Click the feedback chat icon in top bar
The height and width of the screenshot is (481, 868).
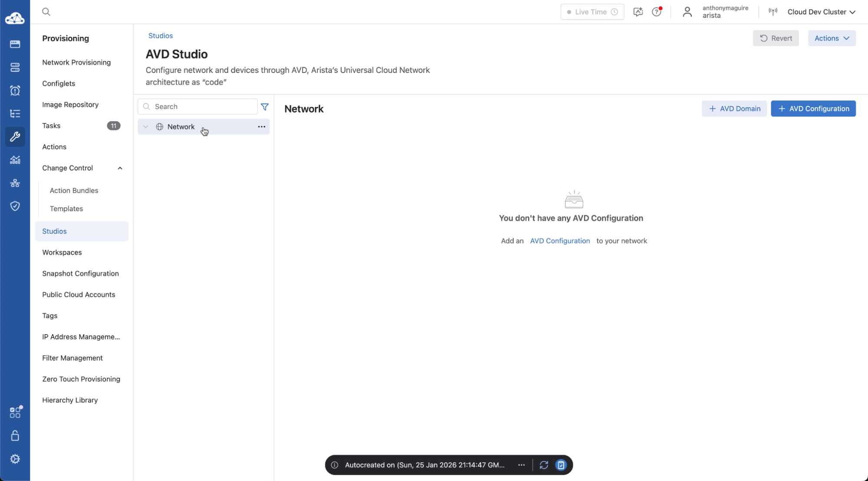point(638,12)
